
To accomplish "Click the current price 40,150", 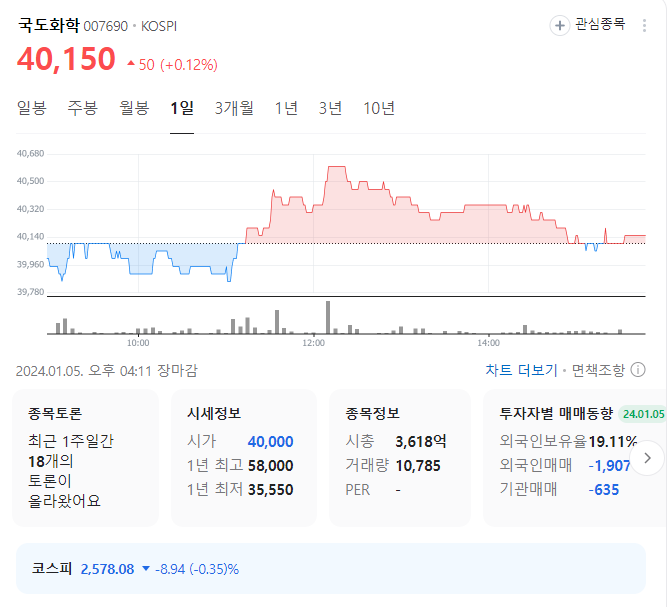I will (x=66, y=59).
